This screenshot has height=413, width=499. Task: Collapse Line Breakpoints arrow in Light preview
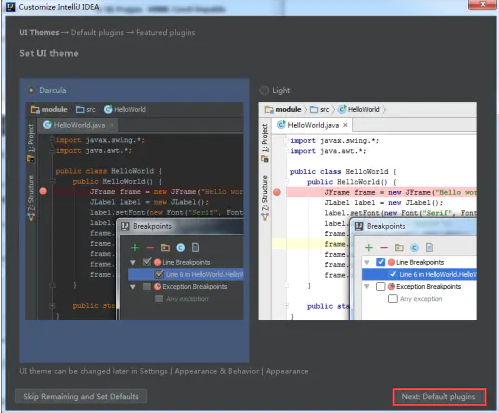(x=367, y=263)
